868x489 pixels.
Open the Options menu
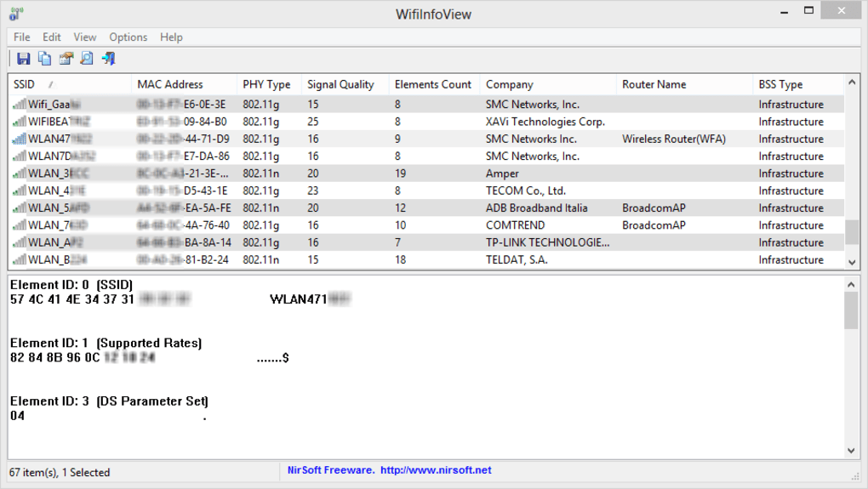pyautogui.click(x=128, y=37)
